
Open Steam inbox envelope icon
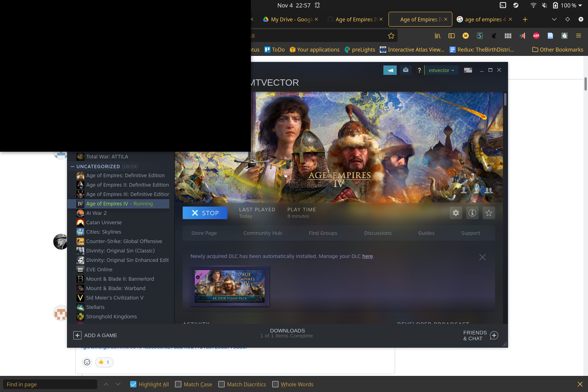pyautogui.click(x=406, y=70)
